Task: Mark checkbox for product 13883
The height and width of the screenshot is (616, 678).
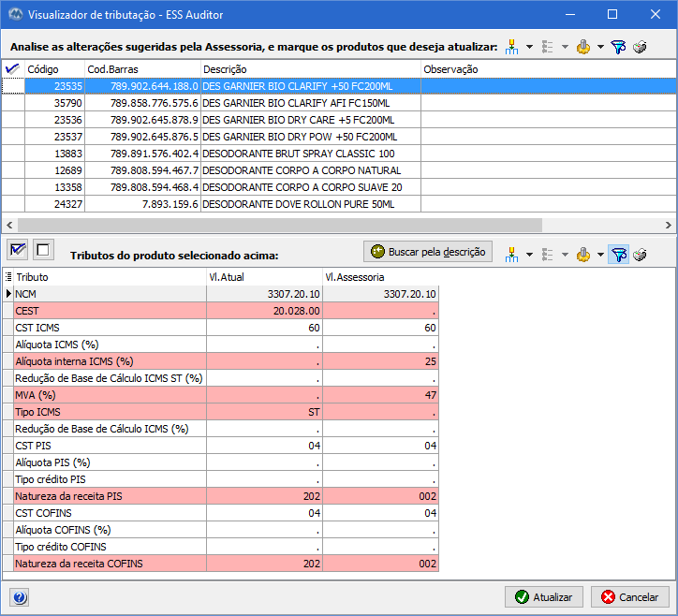Action: [x=13, y=154]
